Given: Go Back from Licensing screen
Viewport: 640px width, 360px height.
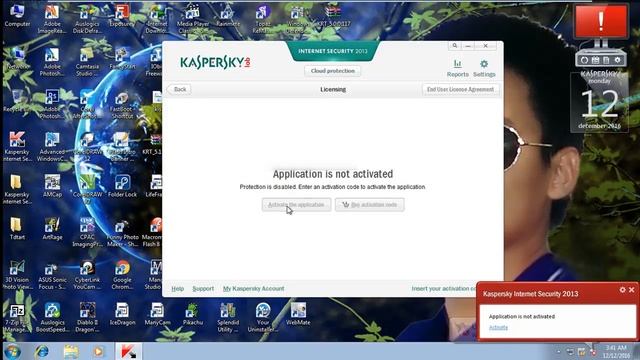Looking at the screenshot, I should click(179, 89).
